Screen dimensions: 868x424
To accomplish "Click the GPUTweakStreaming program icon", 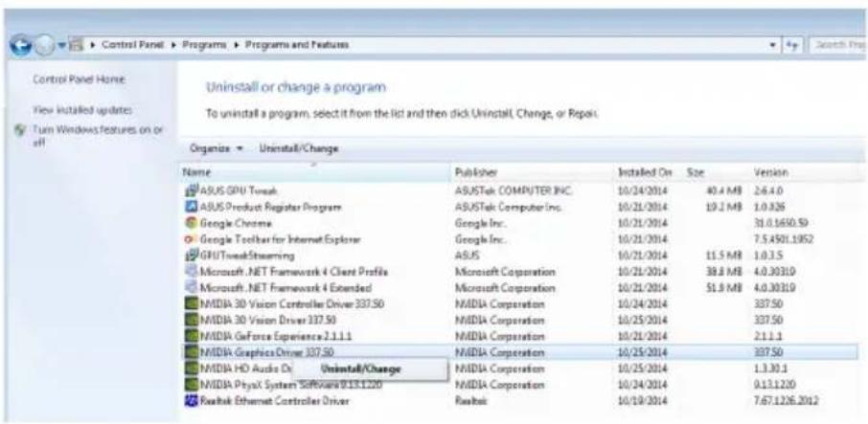I will tap(191, 256).
